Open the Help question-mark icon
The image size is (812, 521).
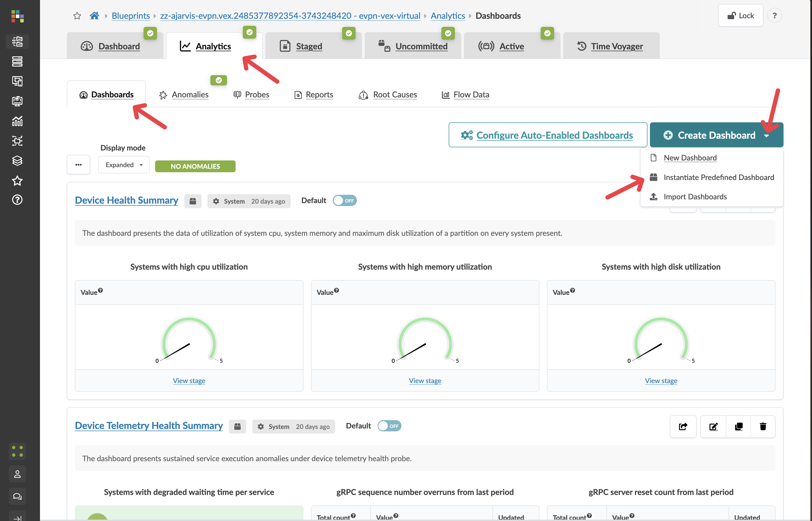tap(17, 200)
